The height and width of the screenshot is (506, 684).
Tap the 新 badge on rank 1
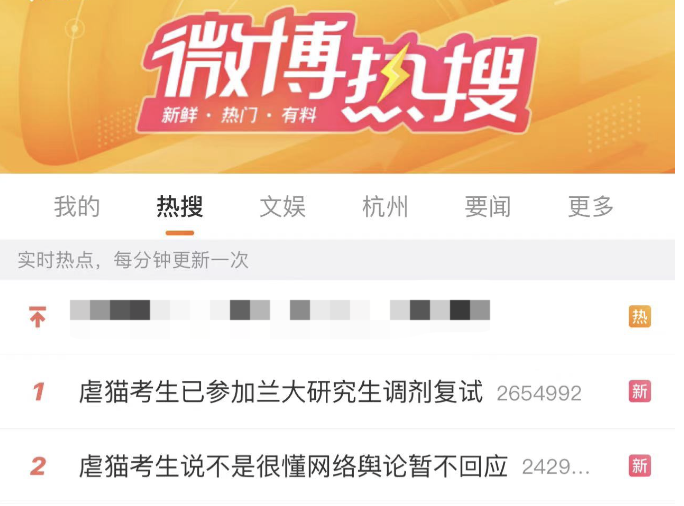639,391
